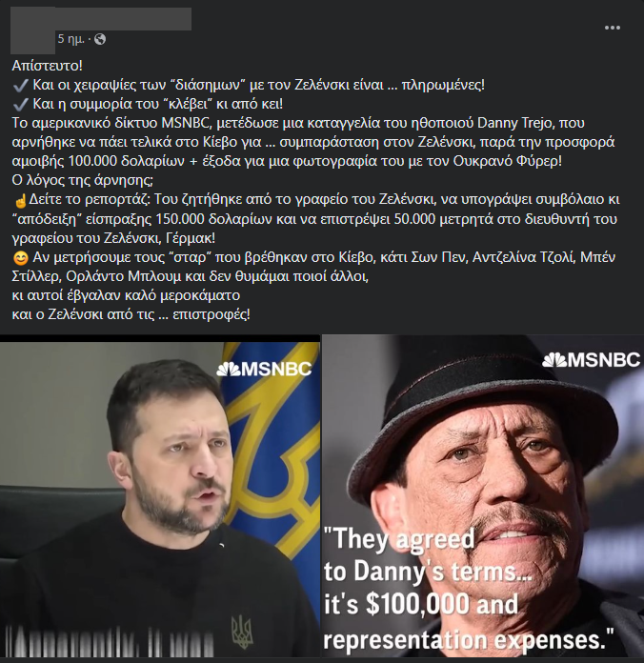Open the three-dot post options menu
Screen dimensions: 644x663
point(612,28)
